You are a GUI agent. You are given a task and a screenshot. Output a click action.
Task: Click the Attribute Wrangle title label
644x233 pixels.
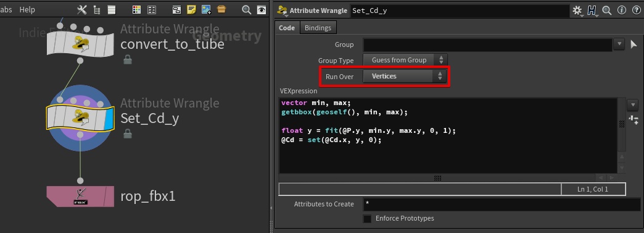click(x=318, y=11)
